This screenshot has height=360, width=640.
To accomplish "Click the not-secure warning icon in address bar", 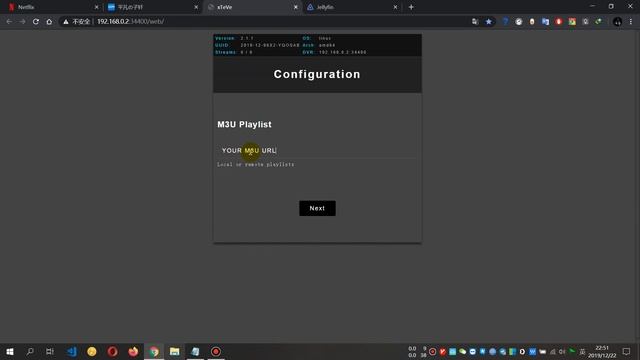I will pos(66,22).
